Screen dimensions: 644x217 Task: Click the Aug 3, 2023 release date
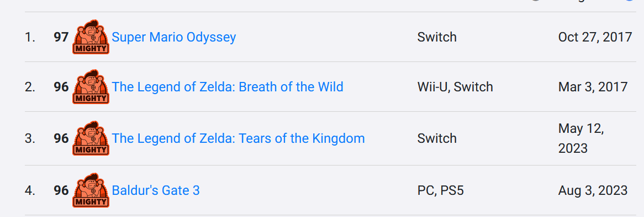coord(593,190)
